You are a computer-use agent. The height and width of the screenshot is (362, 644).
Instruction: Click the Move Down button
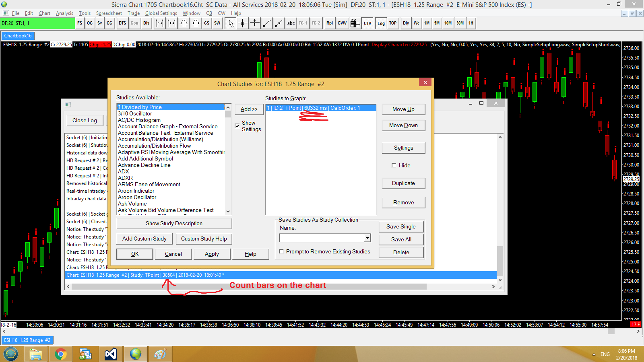[403, 125]
